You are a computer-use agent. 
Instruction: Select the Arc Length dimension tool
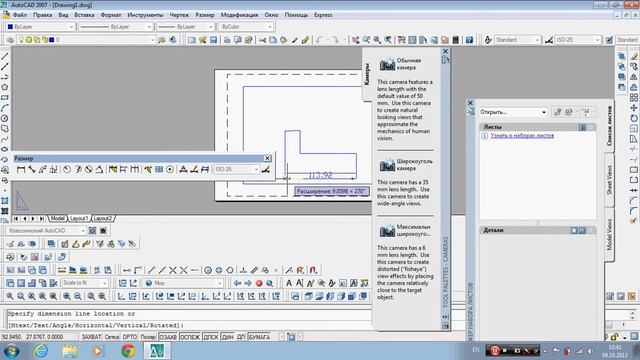(x=43, y=169)
